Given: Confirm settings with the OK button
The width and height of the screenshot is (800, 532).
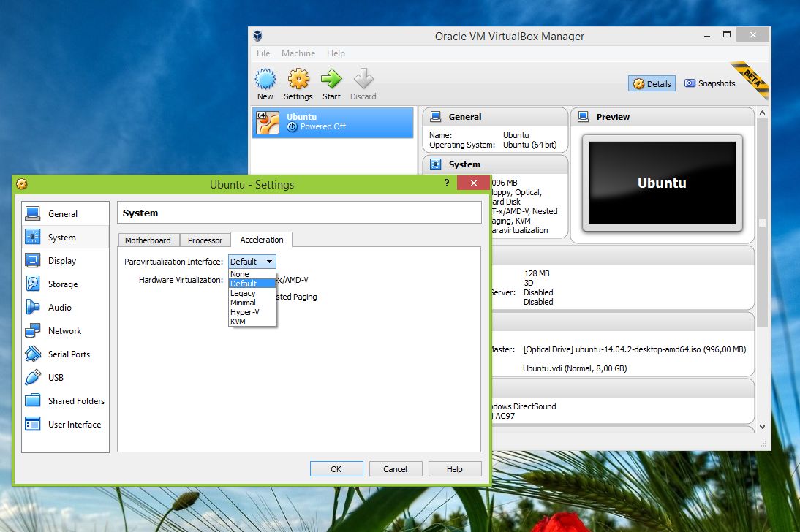Looking at the screenshot, I should pos(336,468).
